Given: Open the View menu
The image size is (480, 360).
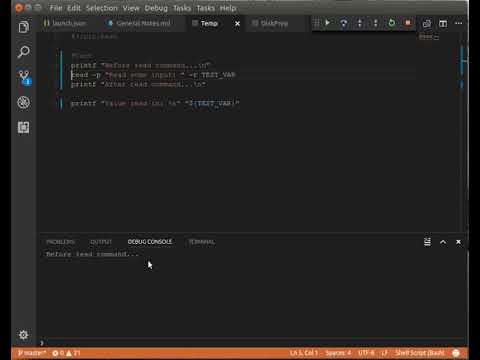Looking at the screenshot, I should (x=131, y=8).
